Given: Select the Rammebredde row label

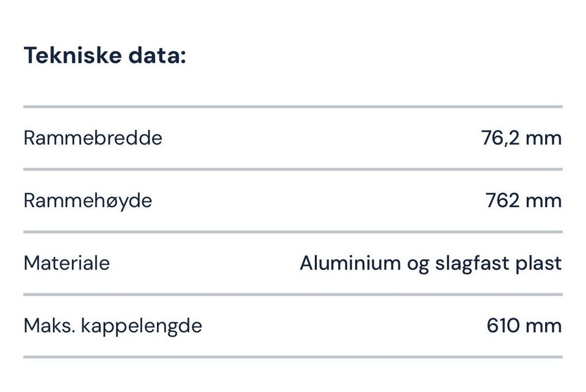Looking at the screenshot, I should [93, 138].
